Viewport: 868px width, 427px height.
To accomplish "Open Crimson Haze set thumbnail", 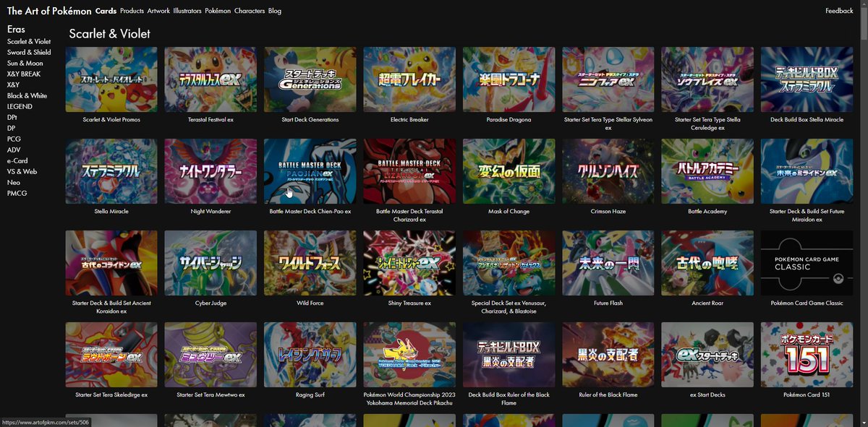I will [x=608, y=171].
